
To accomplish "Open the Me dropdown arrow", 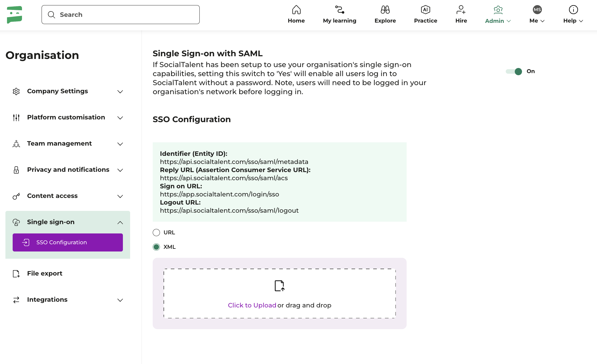I will click(x=542, y=21).
